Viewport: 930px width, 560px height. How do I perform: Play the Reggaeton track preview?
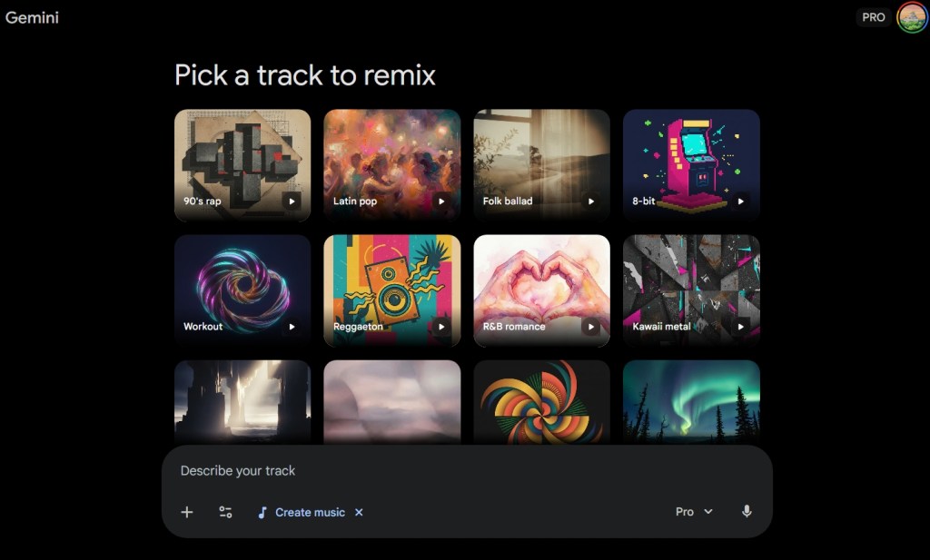point(443,327)
